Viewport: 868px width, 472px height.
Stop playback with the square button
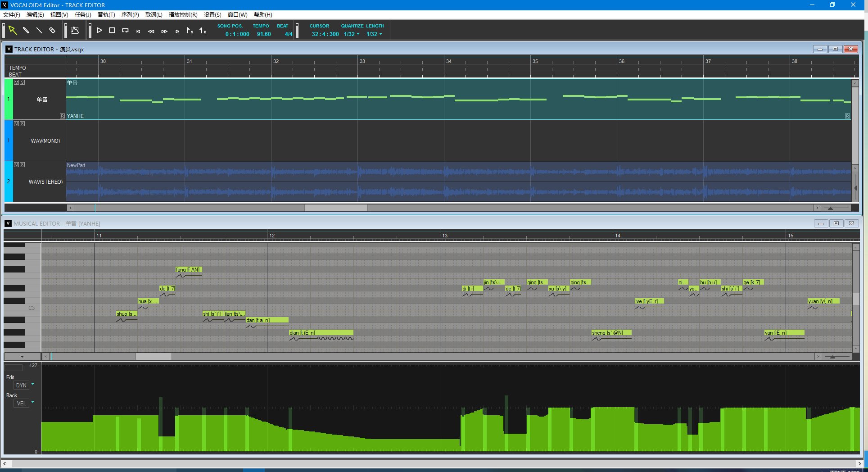112,30
